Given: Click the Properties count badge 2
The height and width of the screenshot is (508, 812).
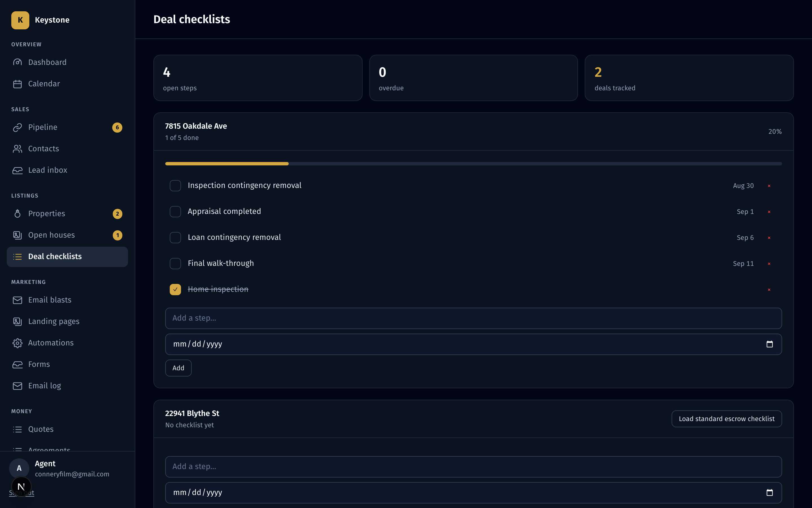Looking at the screenshot, I should click(118, 214).
